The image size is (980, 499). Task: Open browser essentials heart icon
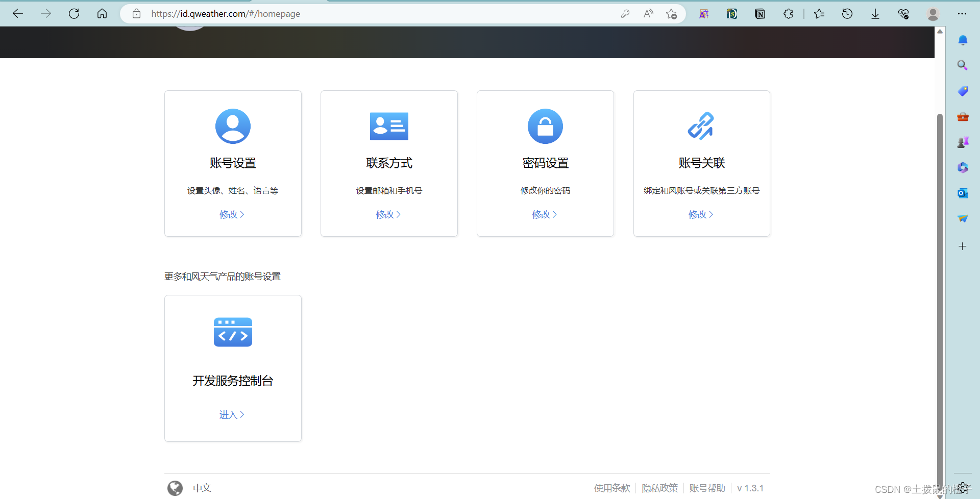[903, 14]
